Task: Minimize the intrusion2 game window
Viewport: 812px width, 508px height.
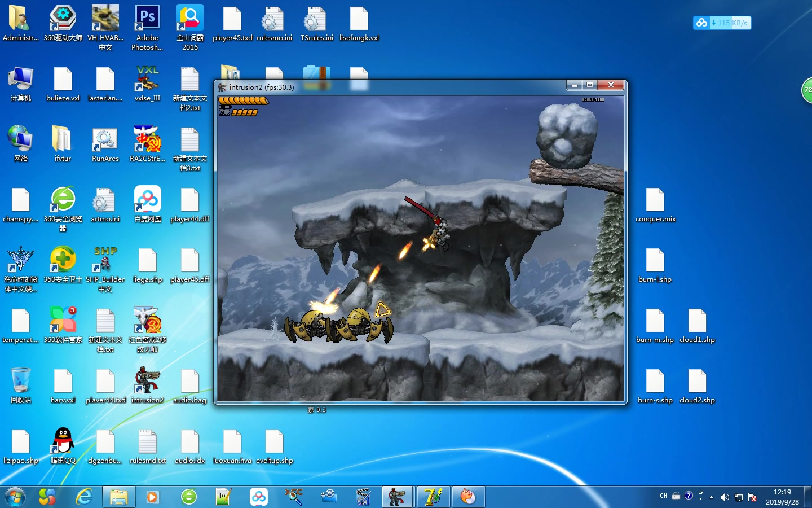Action: coord(574,85)
